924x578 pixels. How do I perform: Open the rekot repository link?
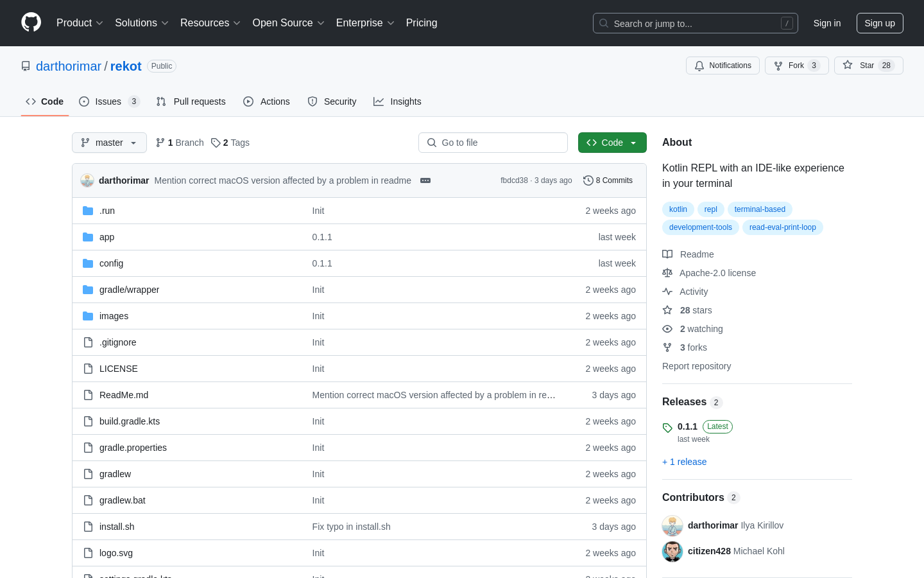pyautogui.click(x=126, y=66)
